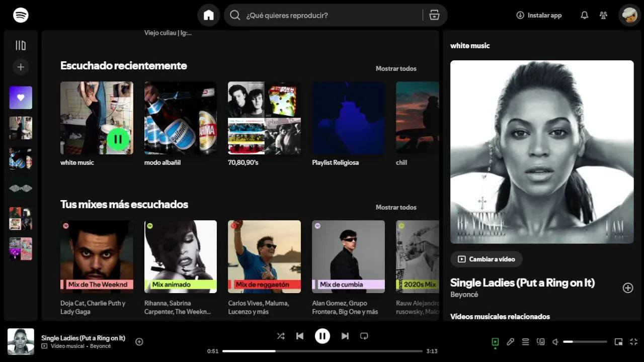Screen dimensions: 644x362
Task: Open 2020s Mix card
Action: tap(417, 268)
